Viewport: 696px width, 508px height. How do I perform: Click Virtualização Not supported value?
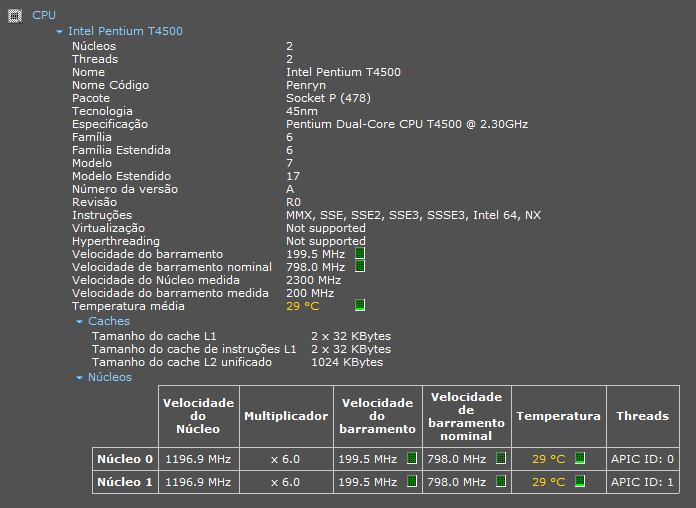tap(326, 228)
